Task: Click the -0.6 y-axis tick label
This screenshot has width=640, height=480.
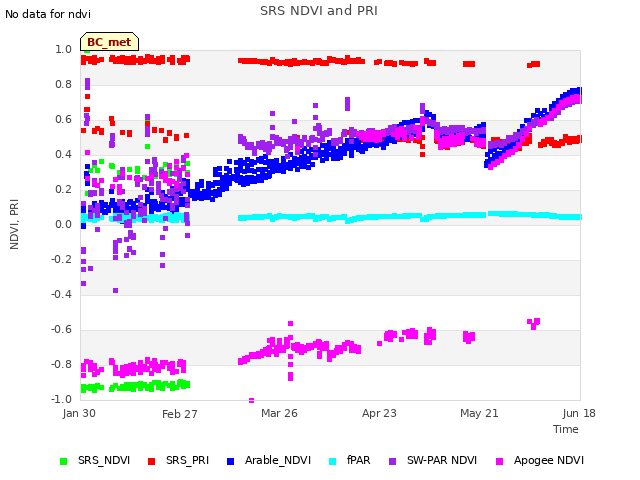Action: click(62, 329)
